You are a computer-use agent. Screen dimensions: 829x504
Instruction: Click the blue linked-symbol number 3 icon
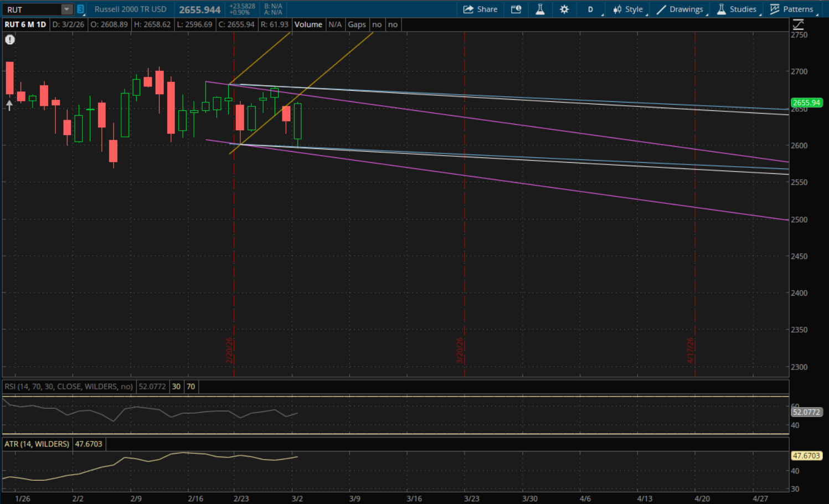pyautogui.click(x=81, y=9)
